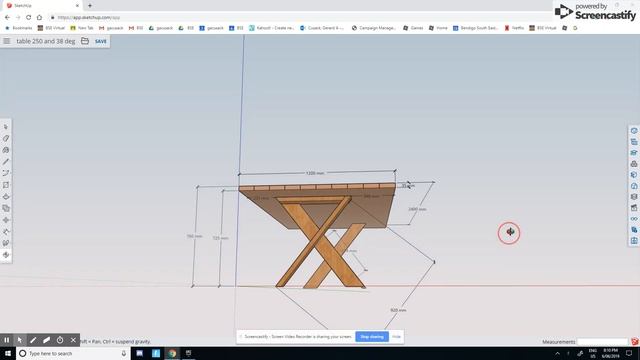Choose the Rotate/Scale tool in left toolbar
This screenshot has height=360, width=640.
point(6,232)
